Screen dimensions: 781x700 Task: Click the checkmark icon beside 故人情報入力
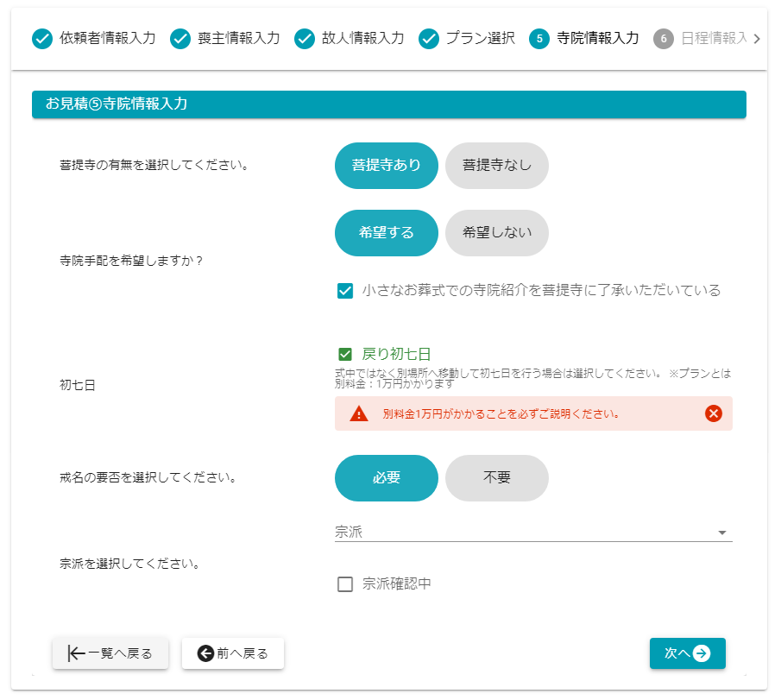[x=305, y=39]
